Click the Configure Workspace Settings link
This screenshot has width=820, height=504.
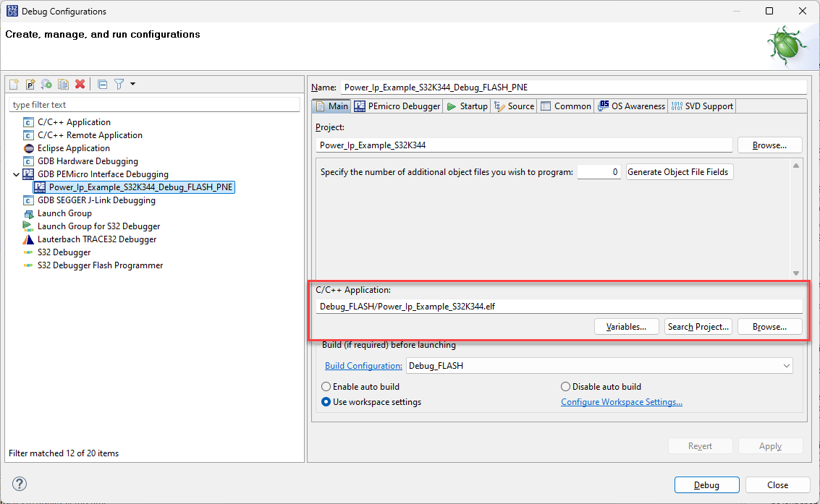tap(621, 401)
